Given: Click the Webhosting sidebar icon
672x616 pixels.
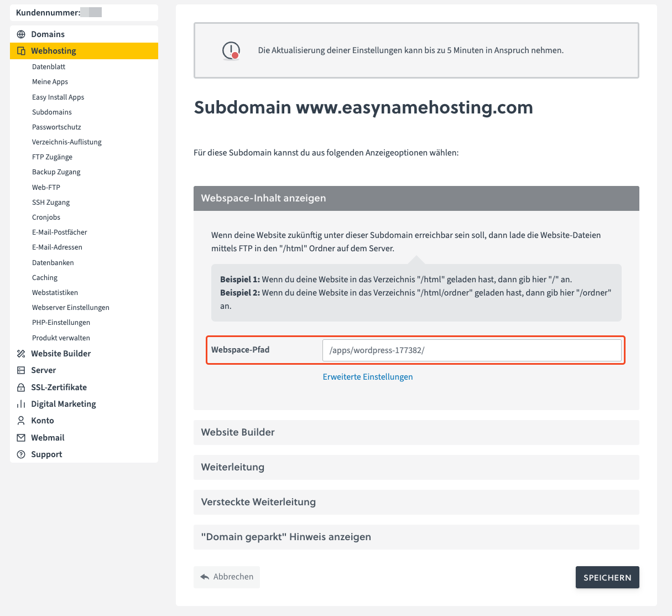Looking at the screenshot, I should tap(21, 51).
